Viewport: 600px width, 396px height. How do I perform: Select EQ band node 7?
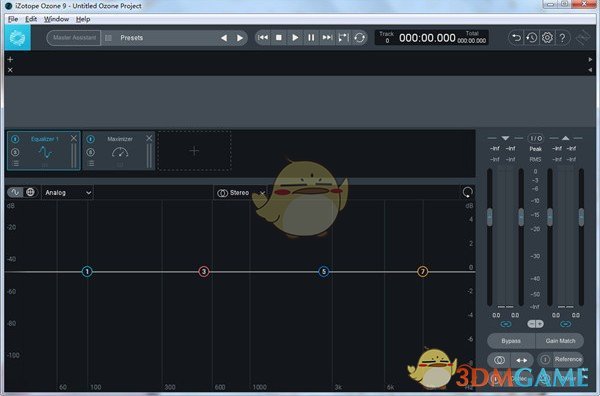pos(423,272)
